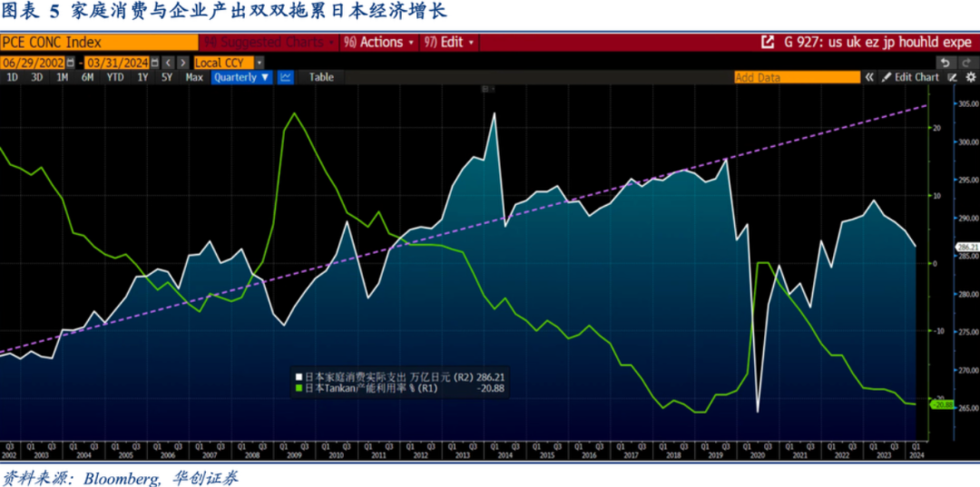Click green legend swatch for 日本Tankan产能利用率
The height and width of the screenshot is (487, 980).
click(299, 388)
